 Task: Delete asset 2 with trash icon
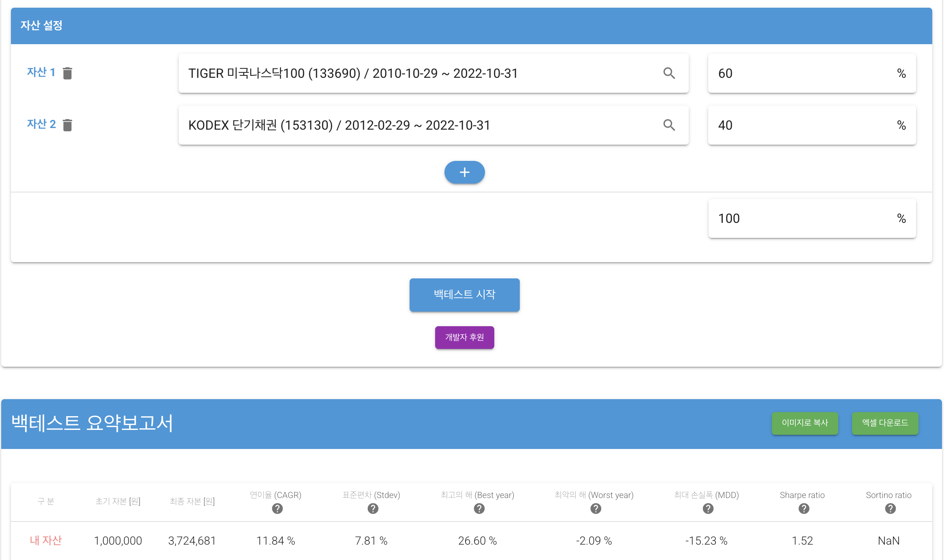point(67,125)
